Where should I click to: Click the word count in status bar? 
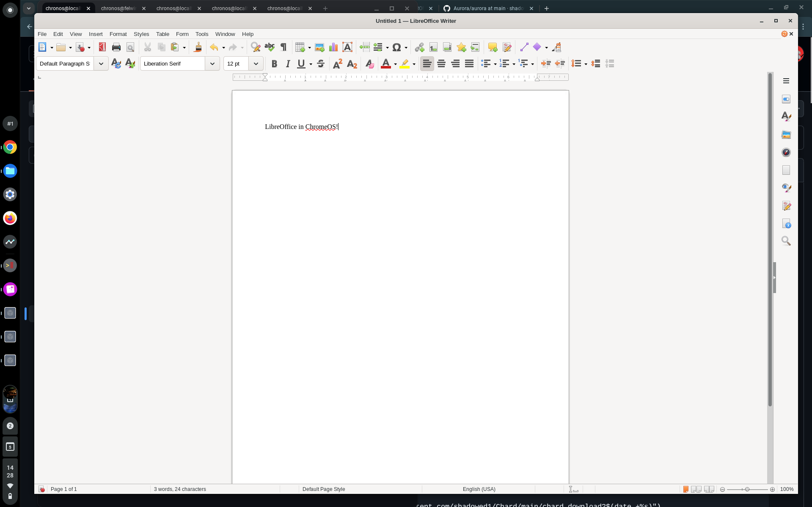pyautogui.click(x=180, y=489)
